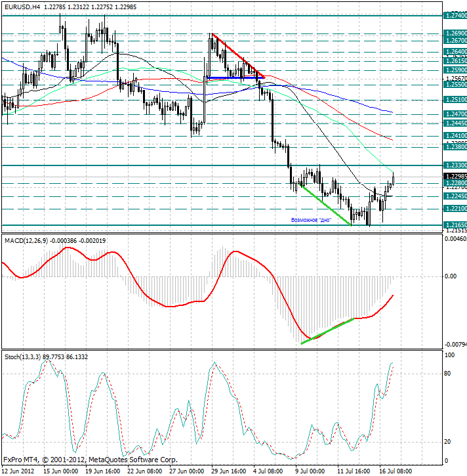Image resolution: width=467 pixels, height=476 pixels.
Task: Click the 27 Jun 00:00 time label
Action: (186, 471)
